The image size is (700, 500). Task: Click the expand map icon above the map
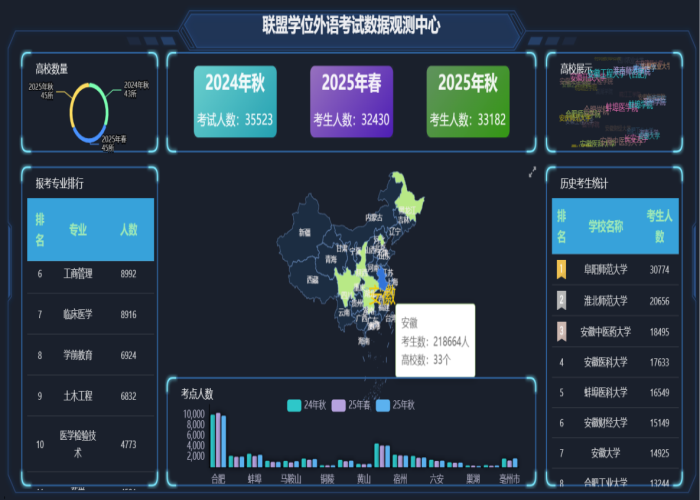tap(533, 171)
